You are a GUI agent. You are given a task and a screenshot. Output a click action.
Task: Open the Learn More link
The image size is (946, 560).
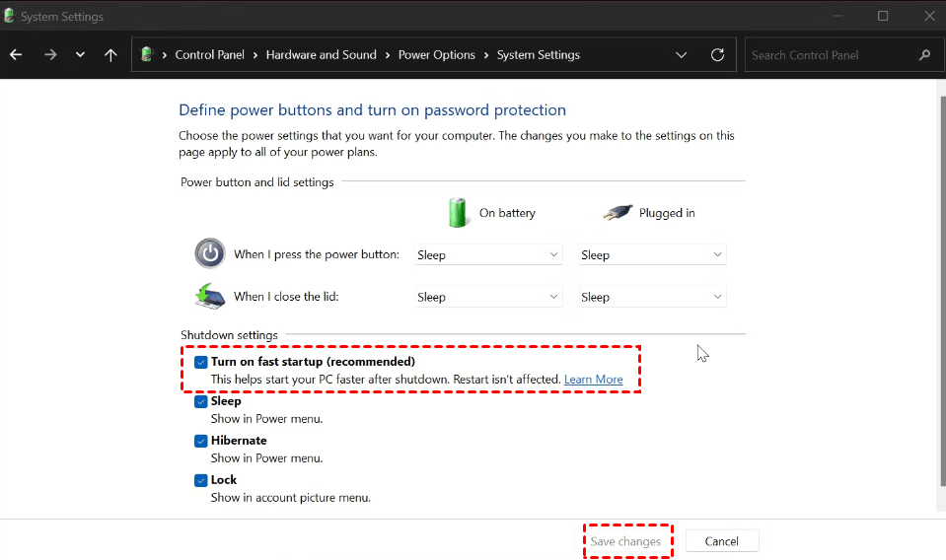[593, 380]
